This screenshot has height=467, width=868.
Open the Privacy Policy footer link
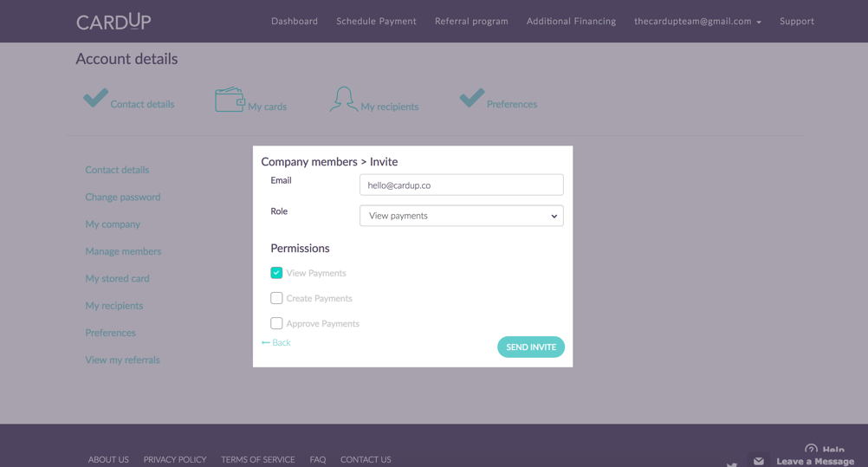(x=175, y=459)
